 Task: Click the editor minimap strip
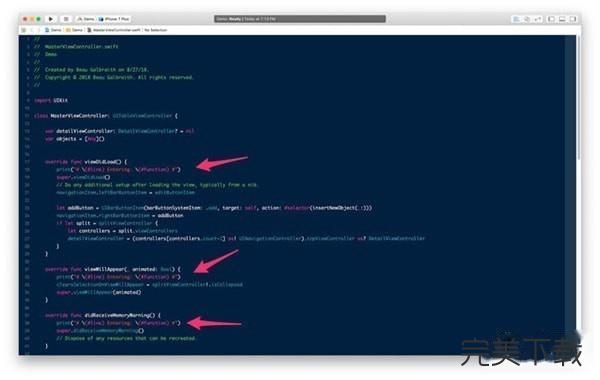[570, 195]
